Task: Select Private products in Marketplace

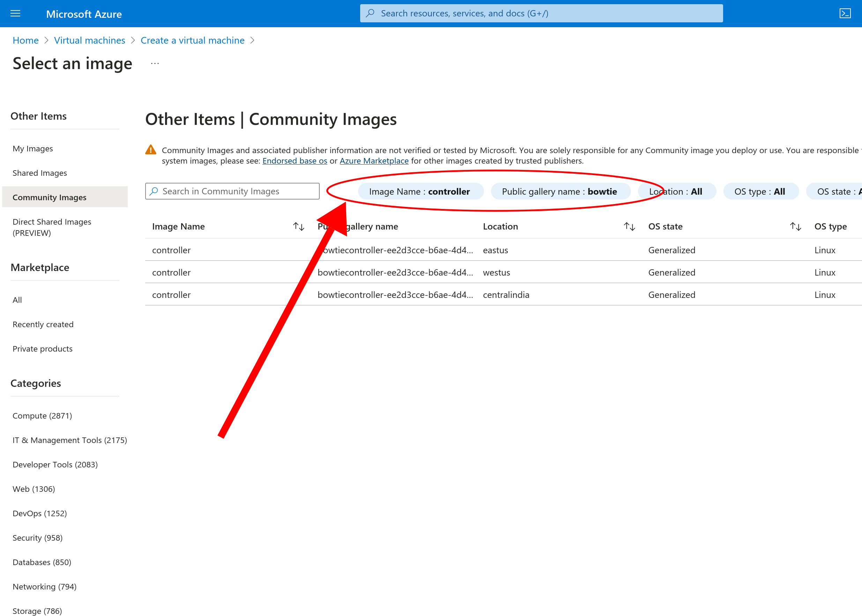Action: [x=43, y=348]
